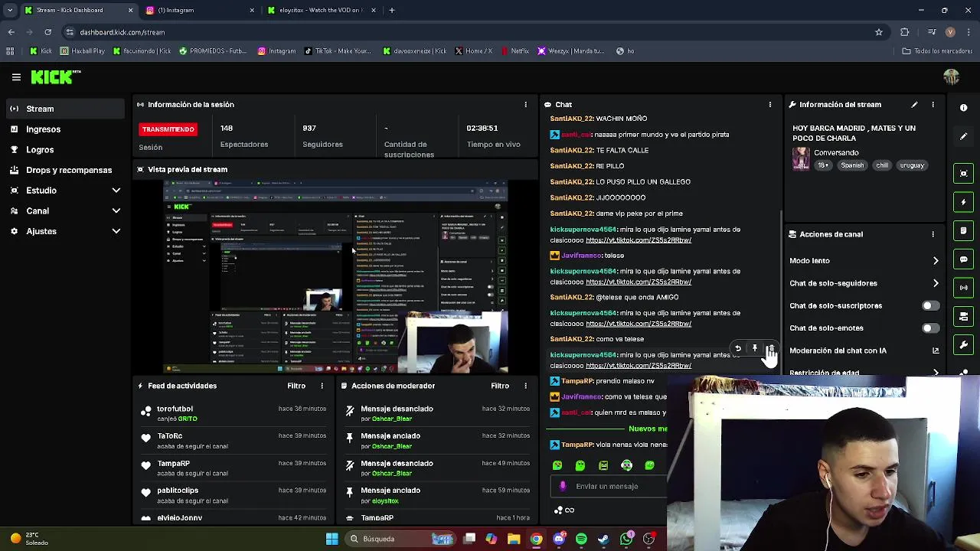
Task: Switch to eloysitox VOD browser tab
Action: (x=322, y=10)
